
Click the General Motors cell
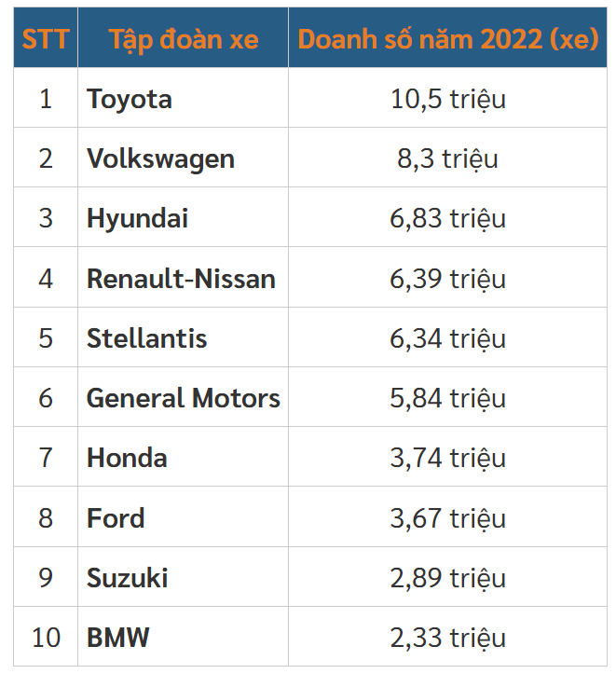[x=184, y=398]
